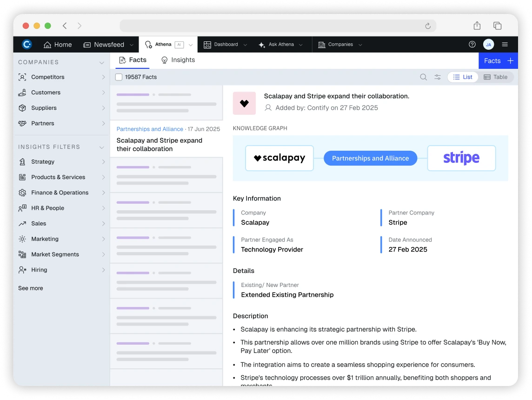Click the Companies dropdown arrow
The height and width of the screenshot is (400, 532).
[x=360, y=45]
